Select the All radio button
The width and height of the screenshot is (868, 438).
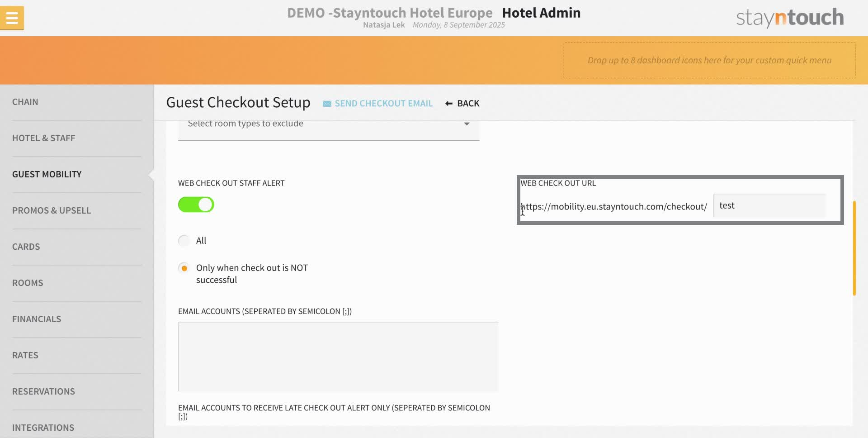point(184,240)
